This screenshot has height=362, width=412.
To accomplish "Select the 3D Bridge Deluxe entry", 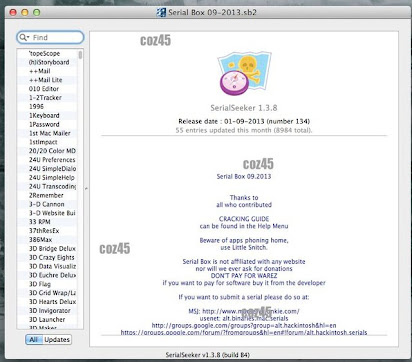I will (x=47, y=249).
